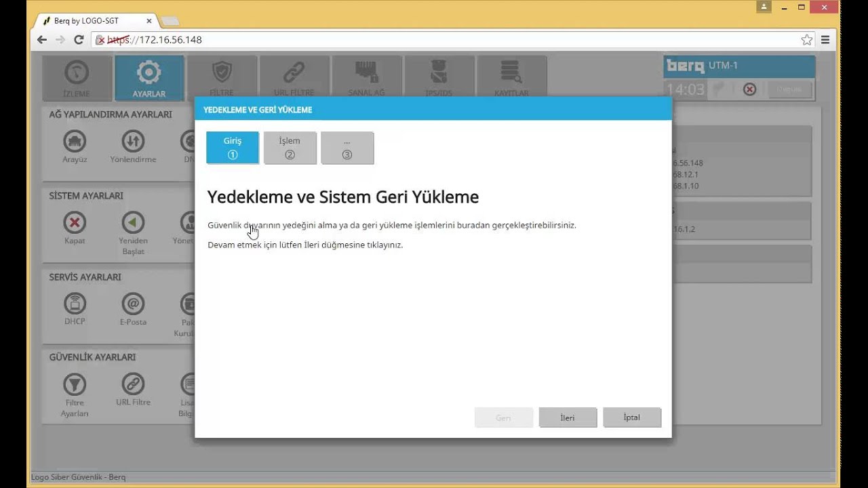This screenshot has height=488, width=868.
Task: Click the Kapat shutdown icon
Action: [75, 222]
